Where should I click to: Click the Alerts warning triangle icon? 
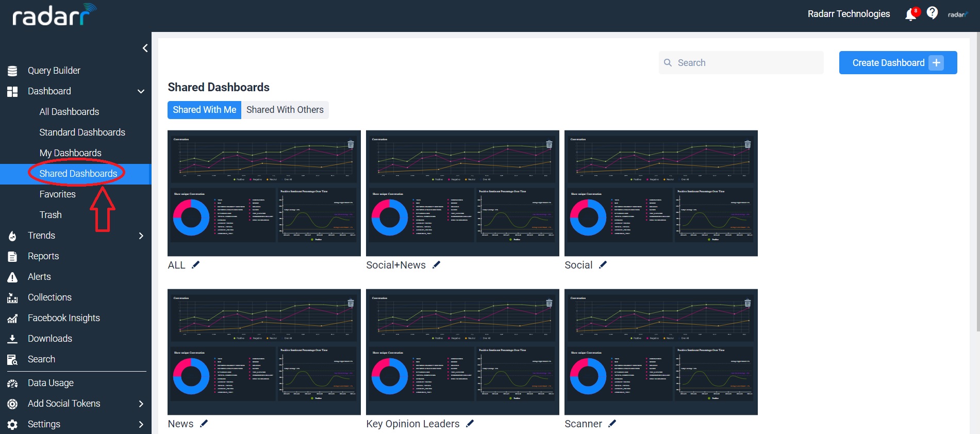(12, 277)
